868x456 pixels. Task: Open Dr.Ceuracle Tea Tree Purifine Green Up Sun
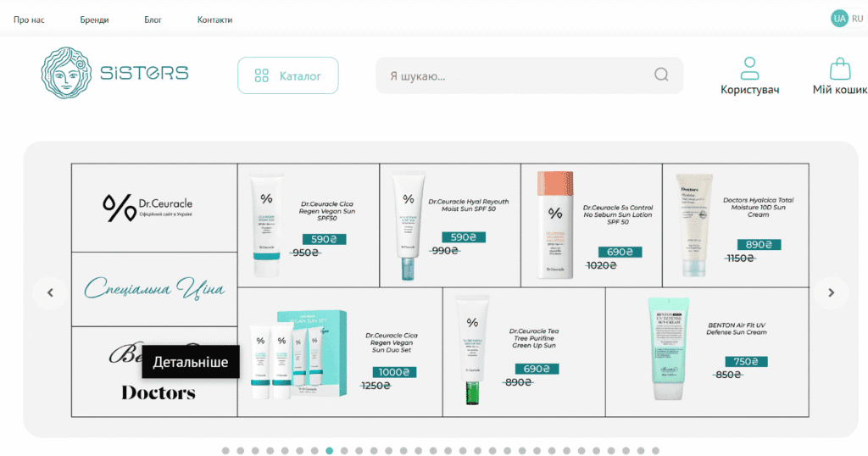click(534, 338)
